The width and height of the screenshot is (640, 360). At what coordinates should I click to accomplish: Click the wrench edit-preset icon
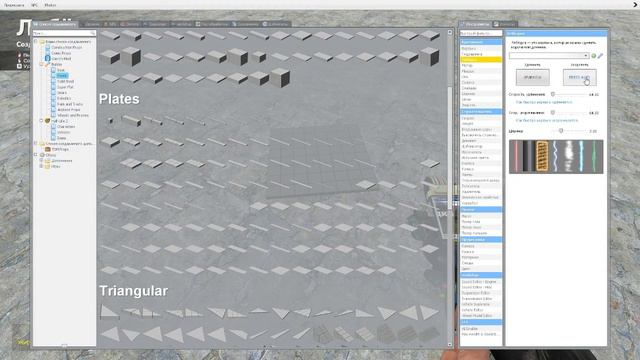click(x=600, y=56)
